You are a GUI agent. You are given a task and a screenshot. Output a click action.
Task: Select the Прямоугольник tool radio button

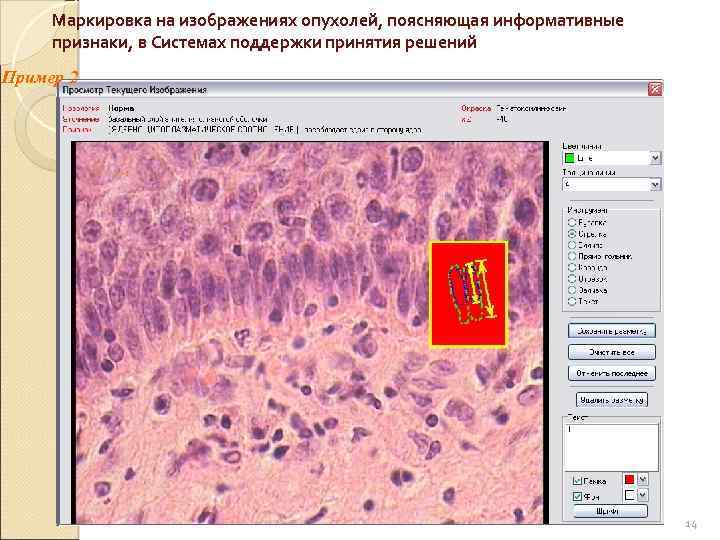point(572,256)
